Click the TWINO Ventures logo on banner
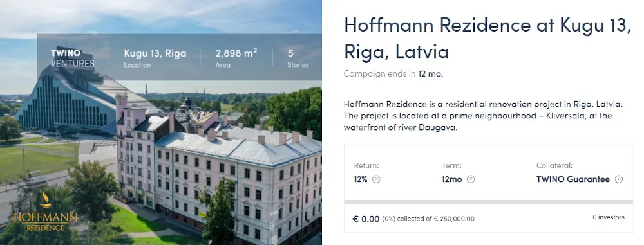644x245 pixels. point(72,58)
